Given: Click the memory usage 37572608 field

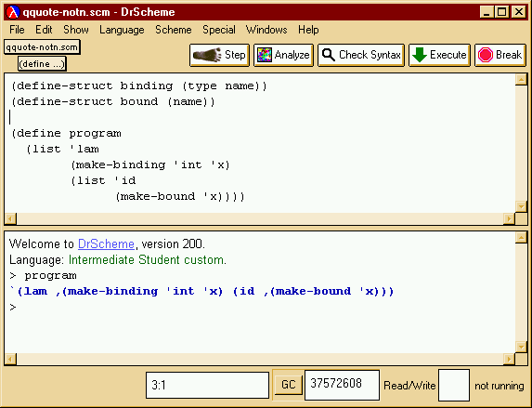Looking at the screenshot, I should point(342,386).
